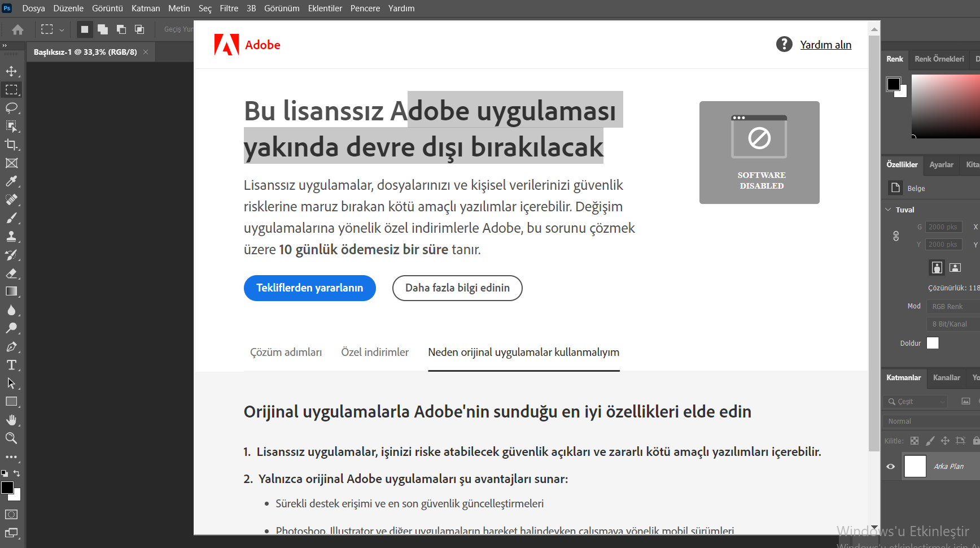Viewport: 980px width, 548px height.
Task: Select the Clone Stamp tool
Action: pos(11,236)
